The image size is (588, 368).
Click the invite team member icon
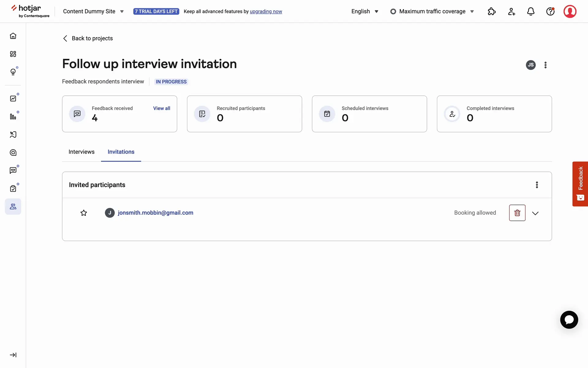[511, 11]
